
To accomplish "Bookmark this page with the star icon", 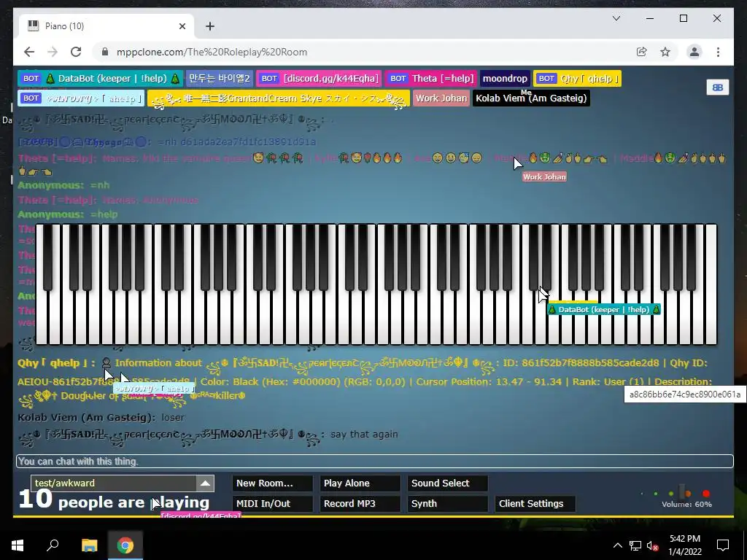I will tap(665, 52).
